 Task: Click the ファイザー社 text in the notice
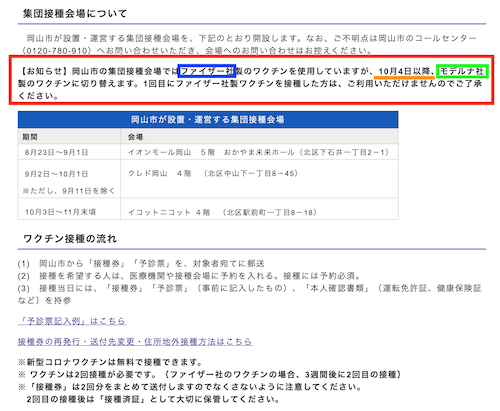coord(207,71)
